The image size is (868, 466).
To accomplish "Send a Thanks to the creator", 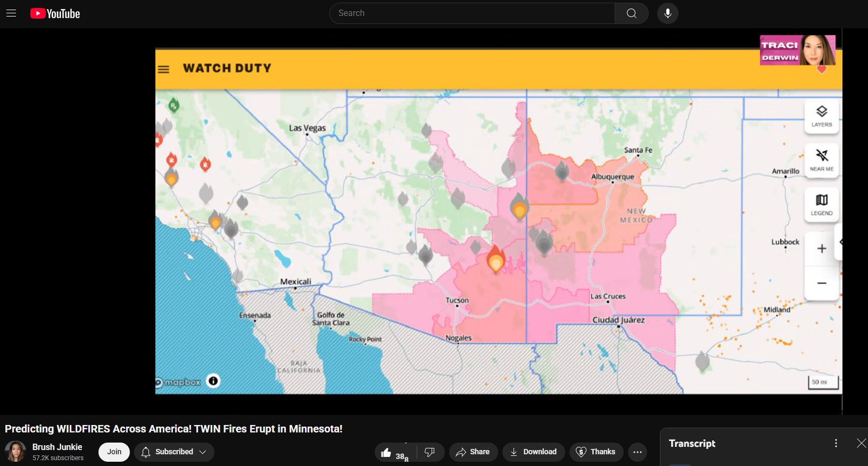I will click(596, 452).
